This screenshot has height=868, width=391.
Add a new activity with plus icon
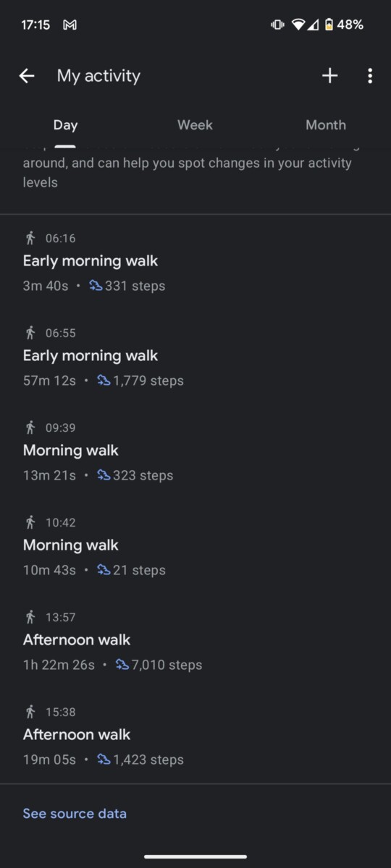[x=330, y=76]
